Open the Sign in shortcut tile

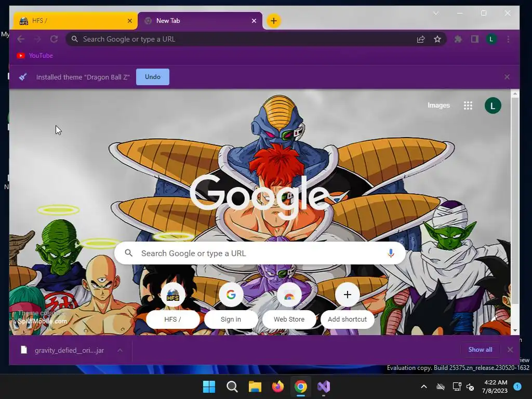(x=231, y=305)
